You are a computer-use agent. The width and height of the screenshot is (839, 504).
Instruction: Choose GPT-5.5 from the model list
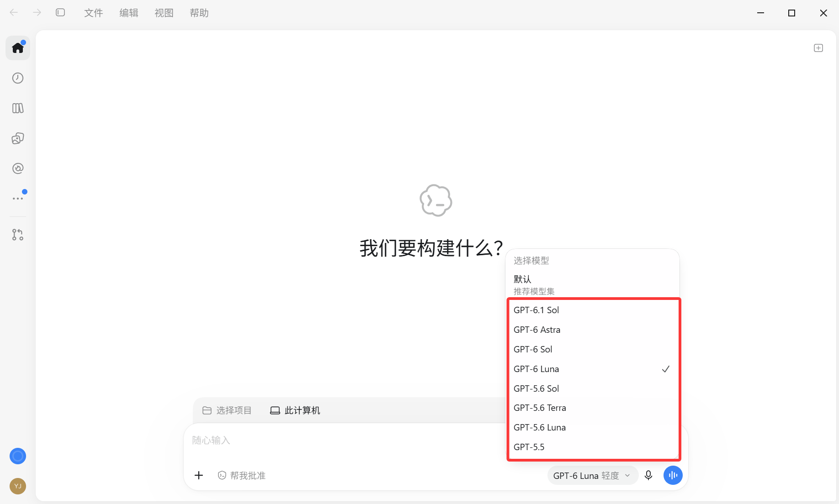594,447
